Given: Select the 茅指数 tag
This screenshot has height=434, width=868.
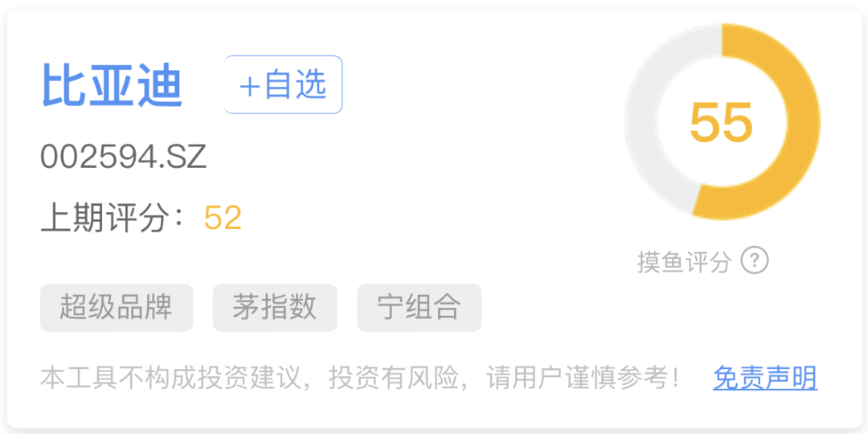Looking at the screenshot, I should [275, 308].
